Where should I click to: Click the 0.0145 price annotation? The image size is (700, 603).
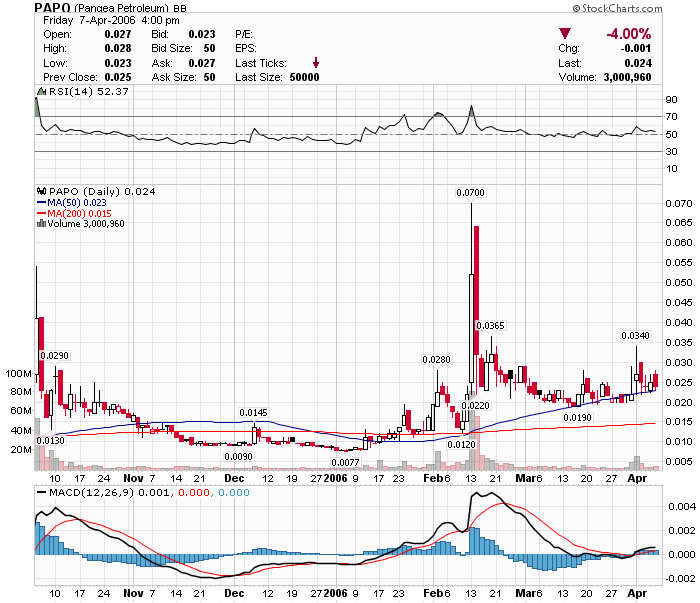point(253,412)
